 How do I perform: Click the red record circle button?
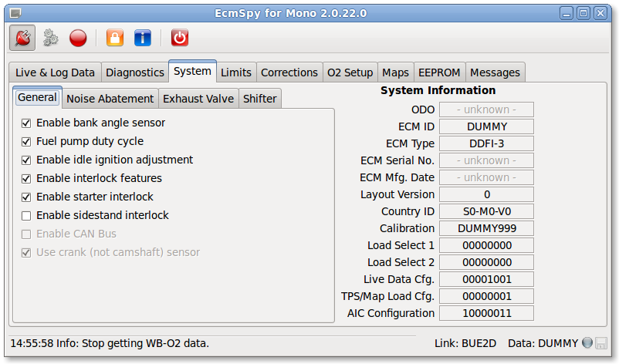pos(78,38)
